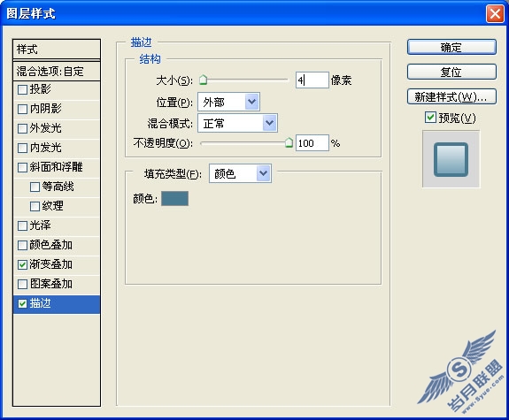Uncheck the 渐变叠加 gradient overlay checkbox

[22, 264]
